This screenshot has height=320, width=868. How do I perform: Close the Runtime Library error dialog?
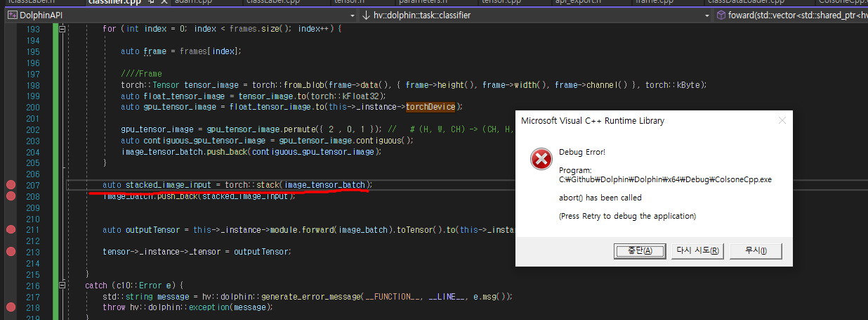point(782,120)
